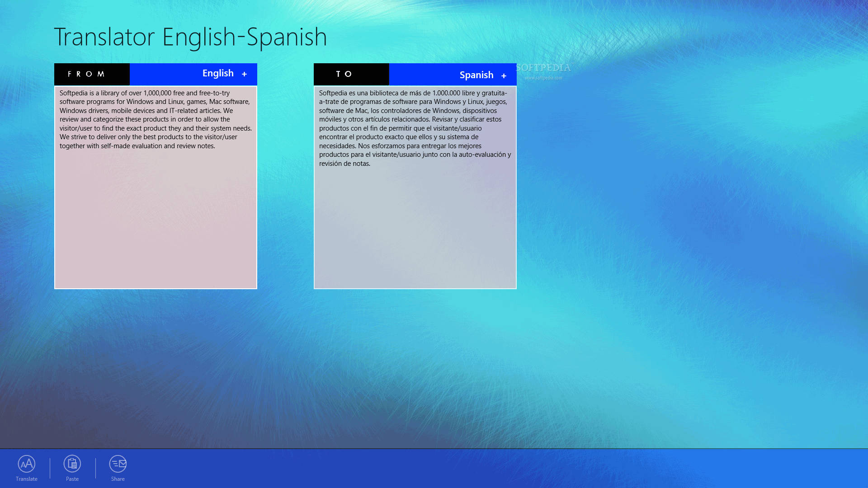Click the 'Translate' text label under icon
Viewport: 868px width, 488px height.
(x=27, y=479)
